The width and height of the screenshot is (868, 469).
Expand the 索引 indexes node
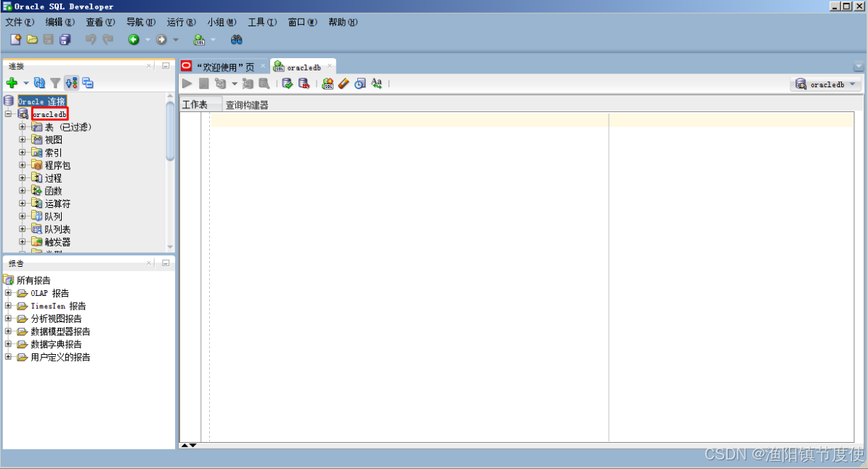tap(22, 152)
